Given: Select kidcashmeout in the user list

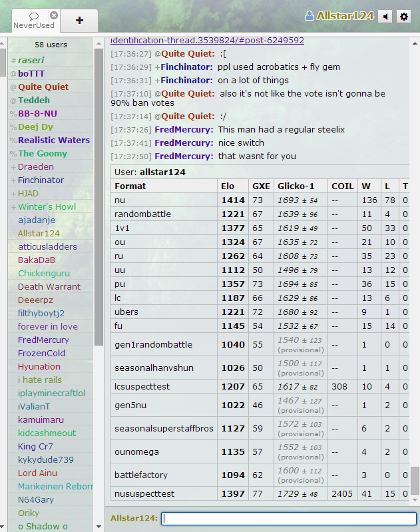Looking at the screenshot, I should point(51,433).
